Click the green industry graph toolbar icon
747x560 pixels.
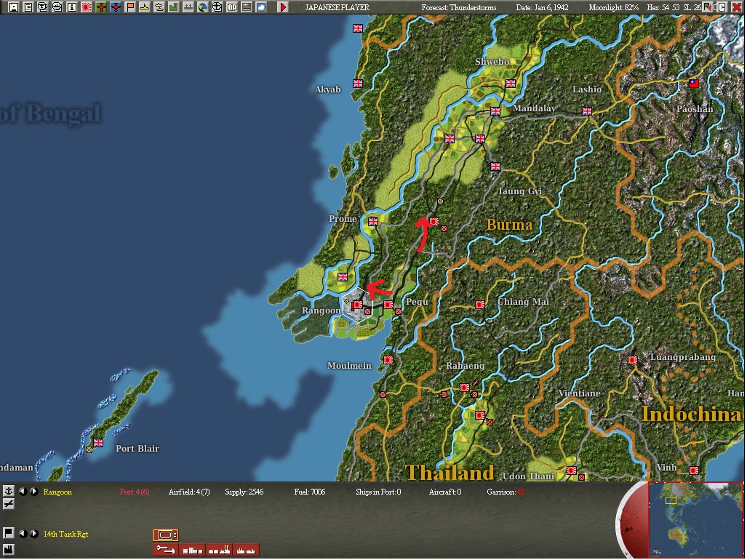tap(173, 7)
